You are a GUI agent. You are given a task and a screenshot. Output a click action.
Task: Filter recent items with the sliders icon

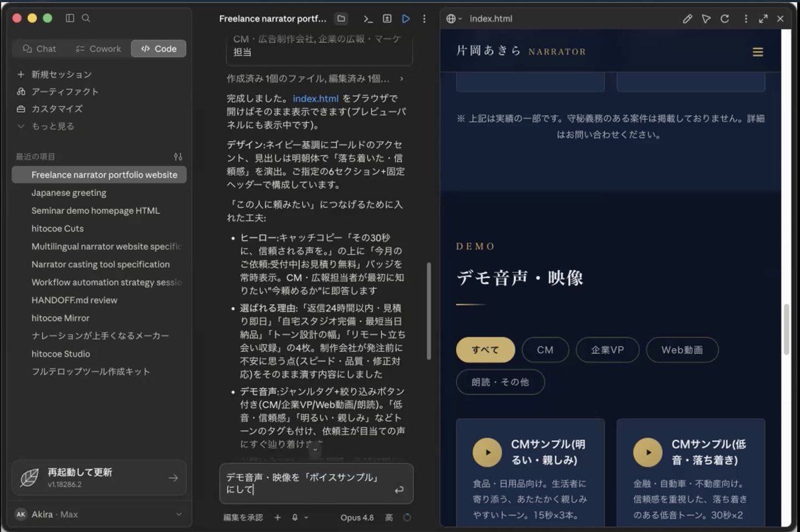178,157
